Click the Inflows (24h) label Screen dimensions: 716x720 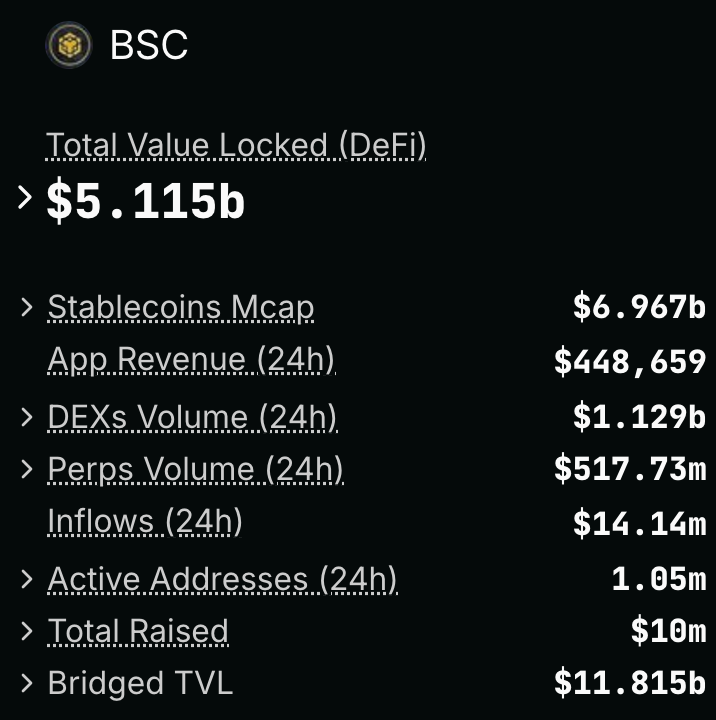click(x=145, y=522)
